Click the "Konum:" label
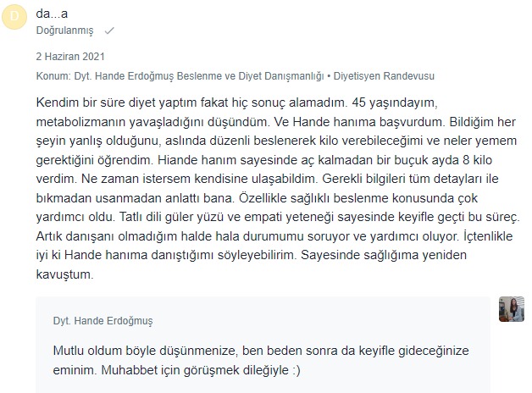532x393 pixels. [53, 76]
